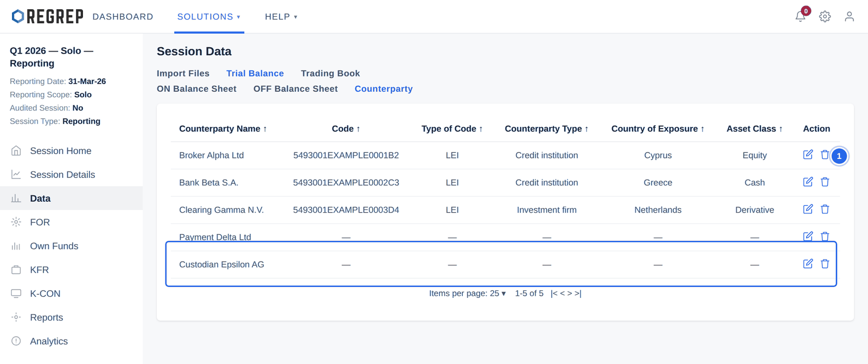The image size is (868, 364).
Task: Open the user profile icon
Action: click(849, 16)
